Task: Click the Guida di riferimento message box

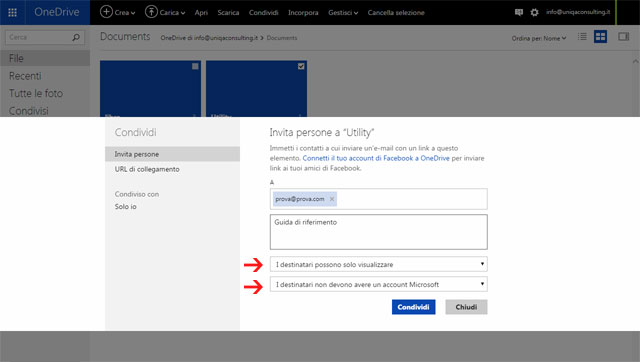Action: pos(378,232)
